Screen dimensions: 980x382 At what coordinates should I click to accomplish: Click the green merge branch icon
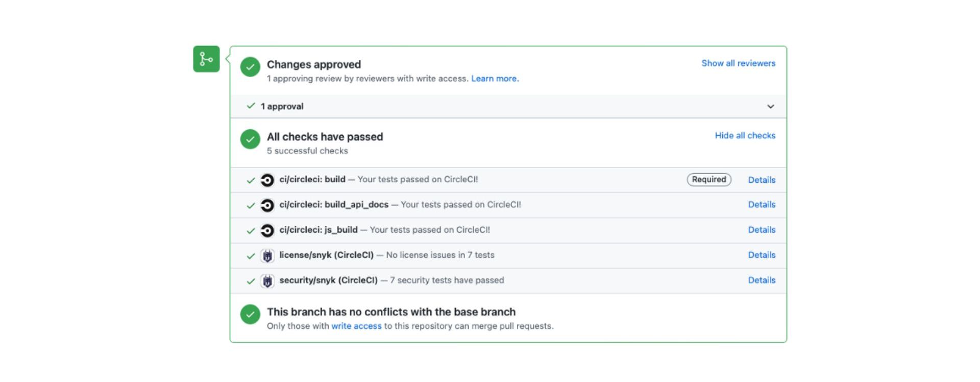(x=206, y=59)
